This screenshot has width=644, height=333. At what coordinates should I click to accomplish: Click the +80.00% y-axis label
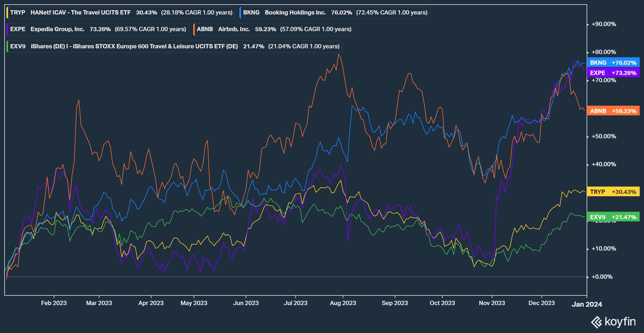pyautogui.click(x=604, y=52)
